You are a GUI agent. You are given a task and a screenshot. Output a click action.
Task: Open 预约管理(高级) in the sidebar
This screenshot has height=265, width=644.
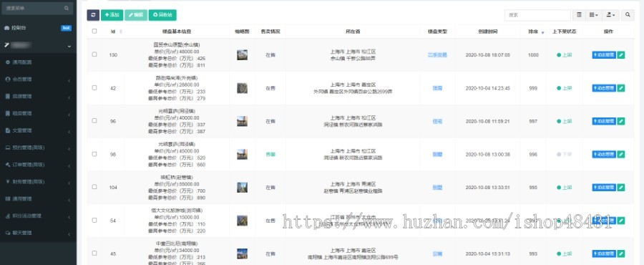point(38,148)
